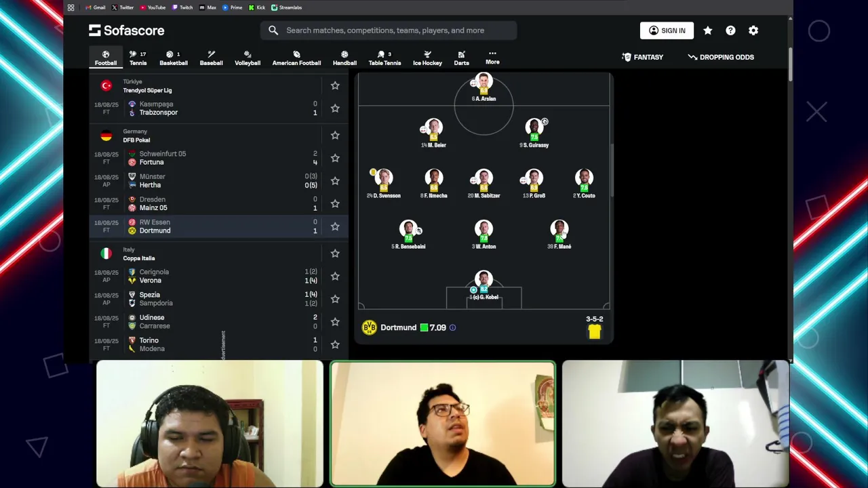Open the DROPPING ODDS section
The height and width of the screenshot is (488, 868).
tap(720, 57)
